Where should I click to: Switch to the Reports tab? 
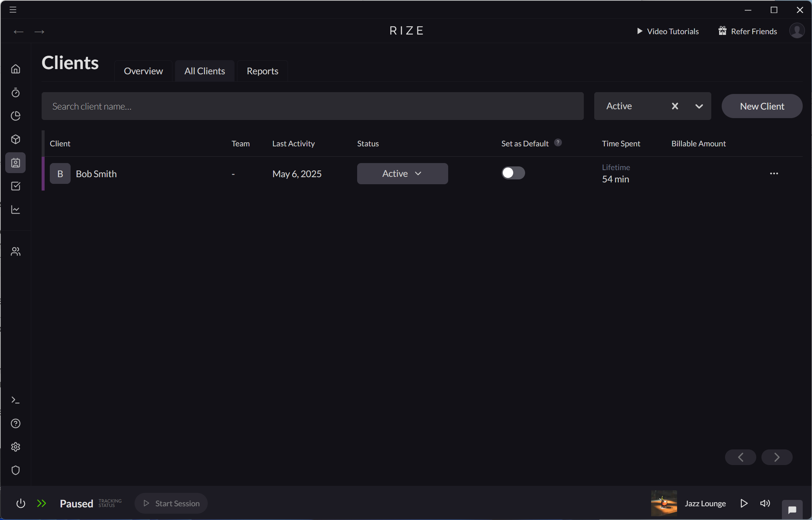pos(262,71)
